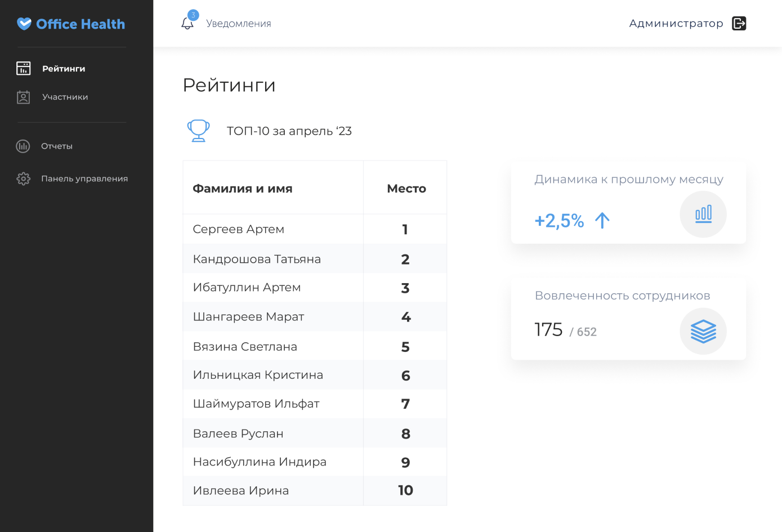Go to the Участники section

point(65,97)
